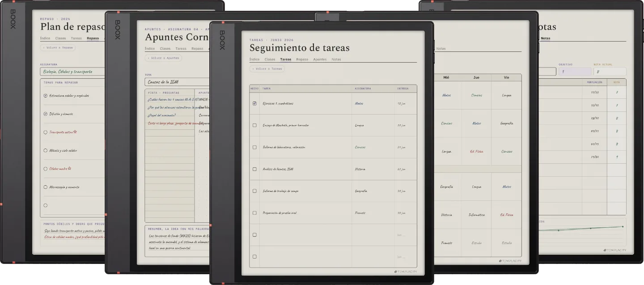Viewport: 644px width, 285px height.
Task: Click the PUNTUACIÓN column header
Action: [594, 82]
